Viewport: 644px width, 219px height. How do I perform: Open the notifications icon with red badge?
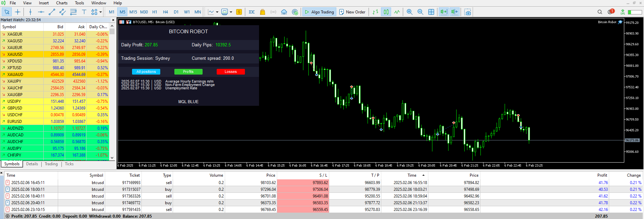click(611, 12)
